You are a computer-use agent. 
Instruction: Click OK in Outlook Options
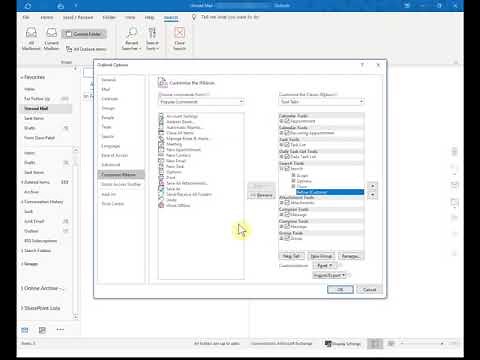point(340,289)
